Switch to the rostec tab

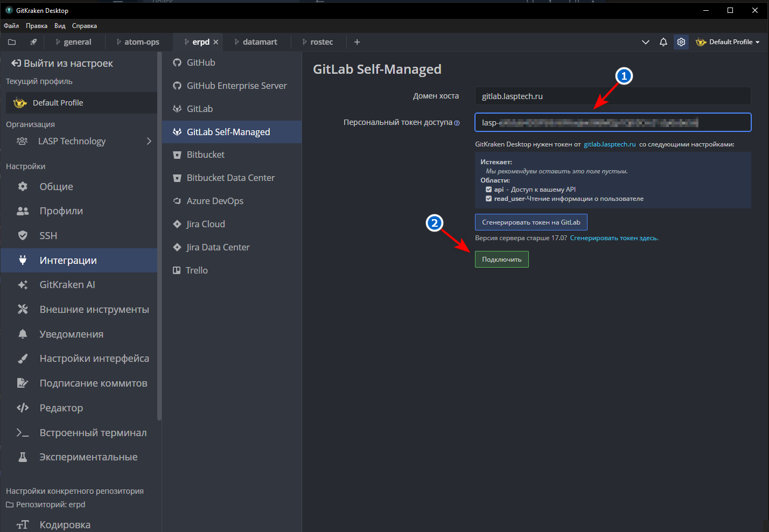click(318, 42)
